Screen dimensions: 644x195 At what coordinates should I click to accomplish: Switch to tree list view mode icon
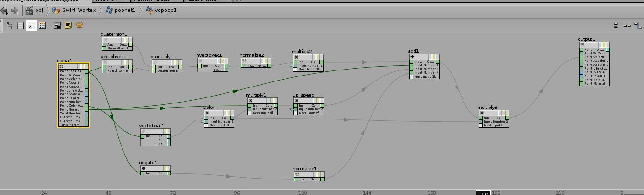coord(10,26)
